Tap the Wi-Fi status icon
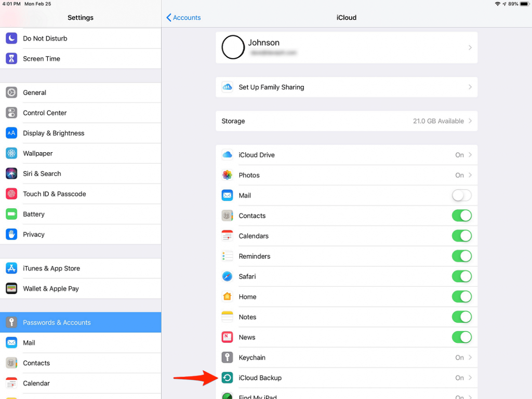532x399 pixels. (x=497, y=4)
